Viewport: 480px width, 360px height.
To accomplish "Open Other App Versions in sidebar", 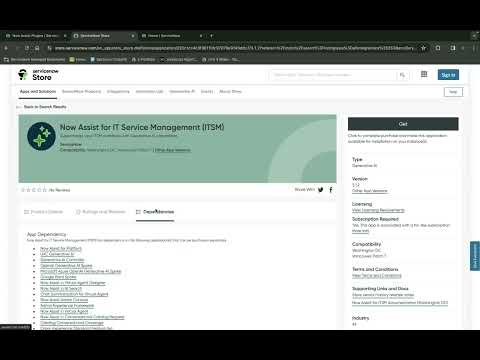I will 370,191.
